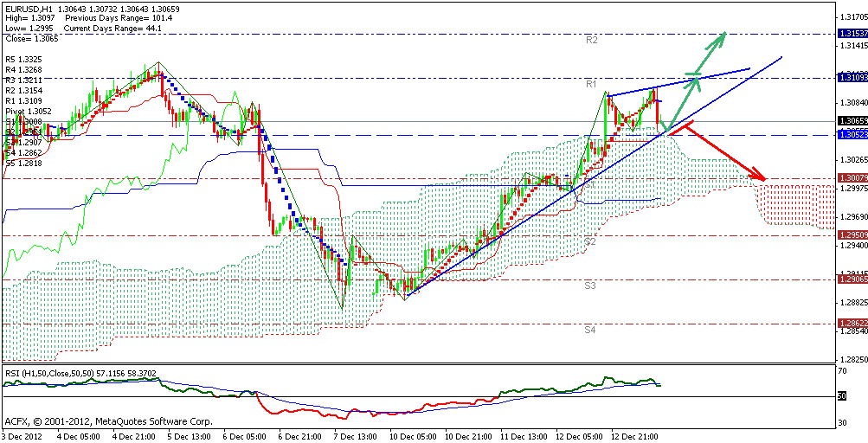Click the "7 Dec 13:00" time axis label
The width and height of the screenshot is (868, 443).
click(x=355, y=436)
